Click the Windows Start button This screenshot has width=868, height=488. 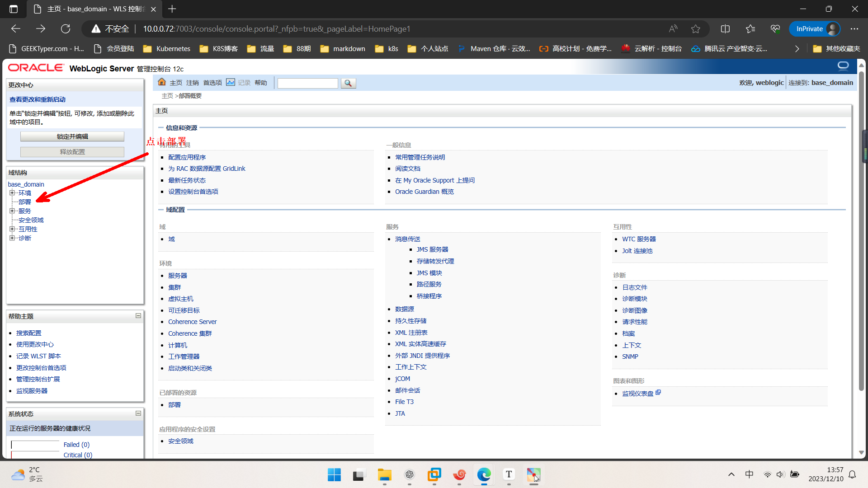[x=334, y=474]
